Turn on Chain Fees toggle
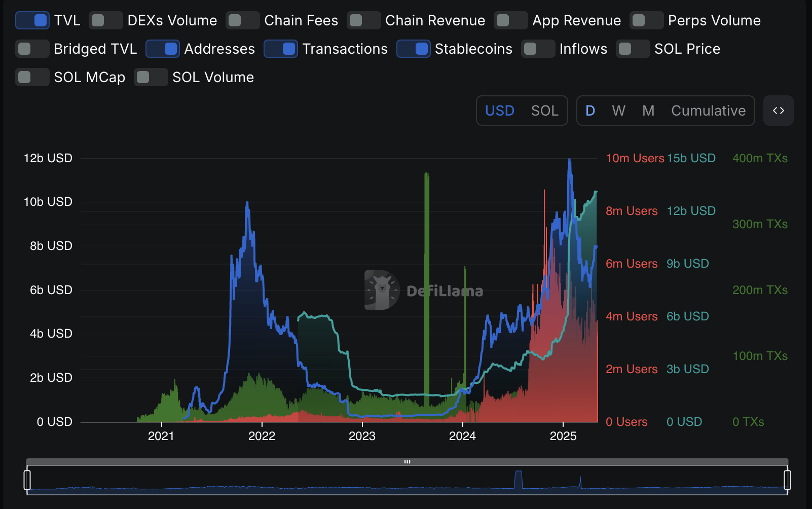 click(242, 20)
